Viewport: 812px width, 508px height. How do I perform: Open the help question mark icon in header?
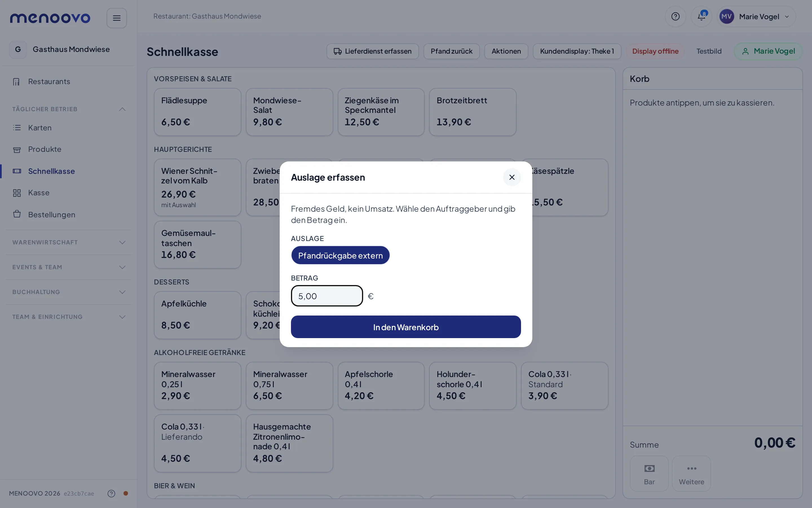pos(675,16)
